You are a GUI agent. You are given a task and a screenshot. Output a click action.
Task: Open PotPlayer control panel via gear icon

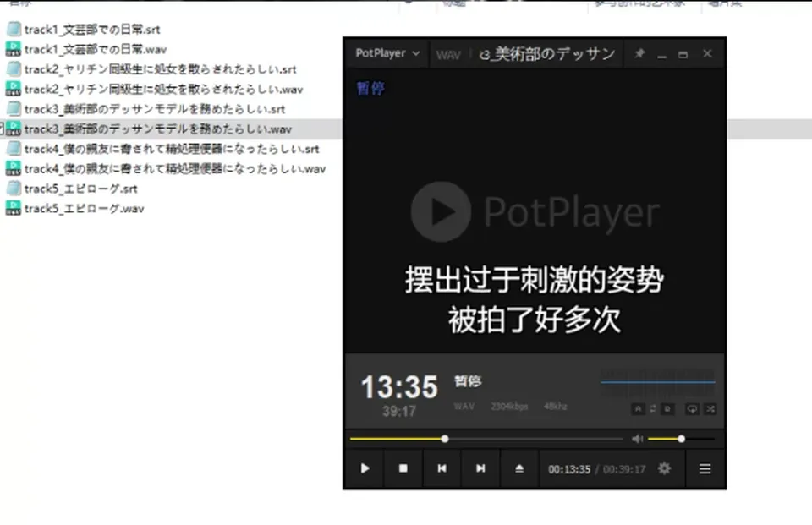pos(665,468)
